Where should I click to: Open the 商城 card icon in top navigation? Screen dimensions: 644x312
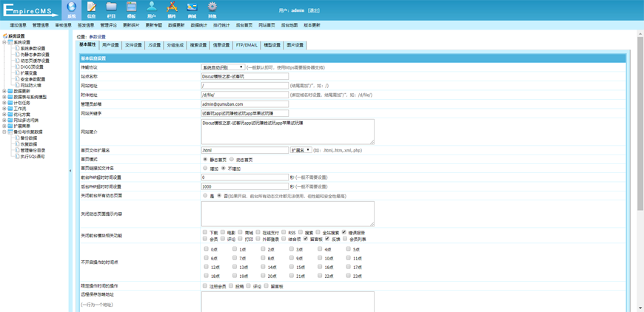(192, 7)
